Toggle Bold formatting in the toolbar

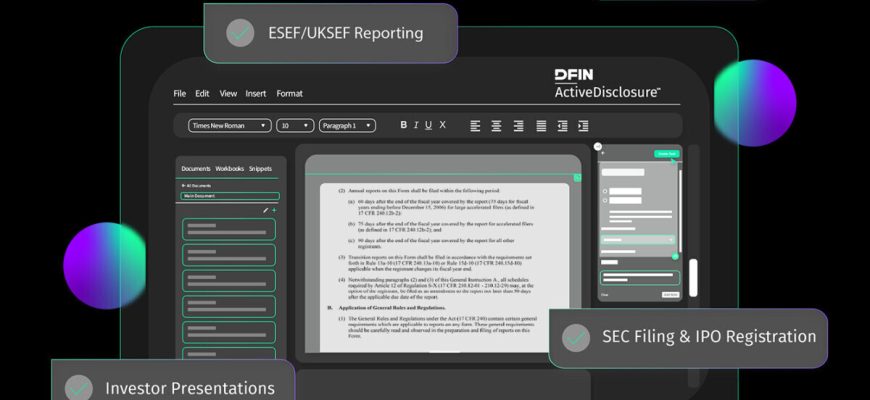[x=403, y=125]
